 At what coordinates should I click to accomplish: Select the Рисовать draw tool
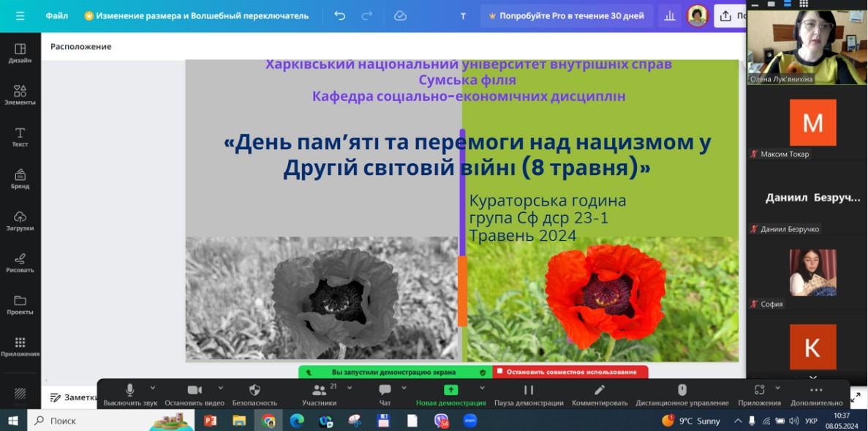pyautogui.click(x=20, y=262)
